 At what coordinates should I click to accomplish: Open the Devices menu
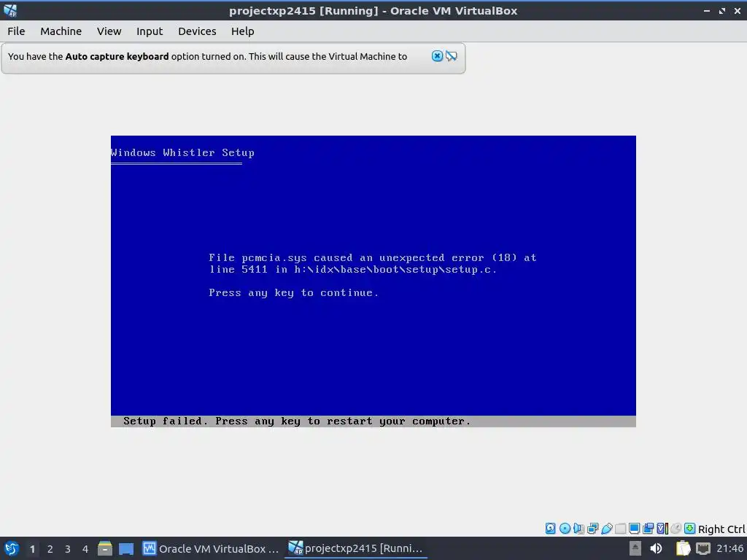(197, 31)
